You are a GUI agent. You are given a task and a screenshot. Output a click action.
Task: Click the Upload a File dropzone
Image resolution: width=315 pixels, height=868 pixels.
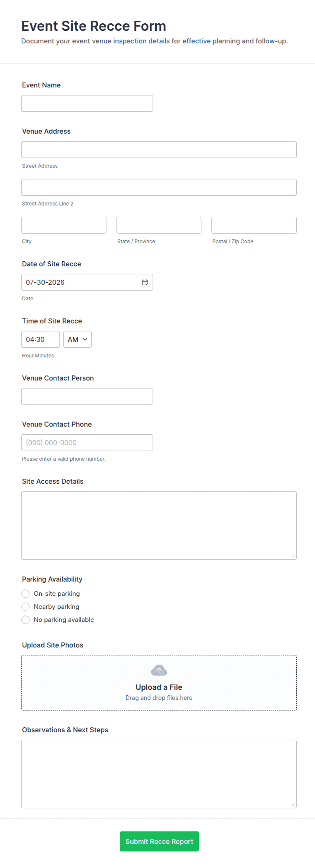pos(159,682)
